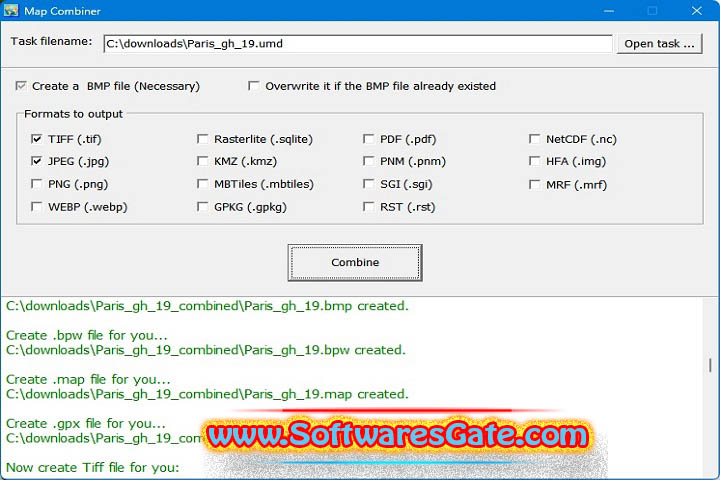
Task: Enable PDF (.pdf) output format
Action: tap(368, 139)
